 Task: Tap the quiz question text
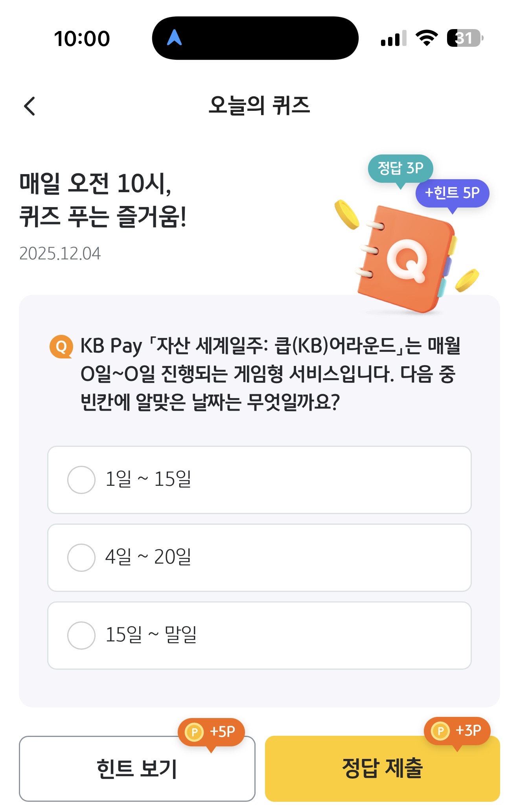coord(271,374)
